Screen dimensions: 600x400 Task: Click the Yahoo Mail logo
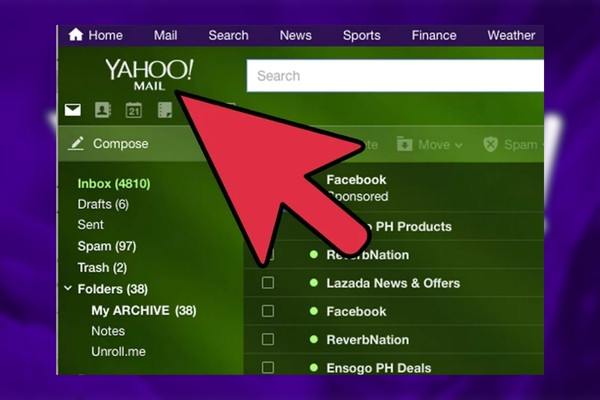pyautogui.click(x=149, y=74)
